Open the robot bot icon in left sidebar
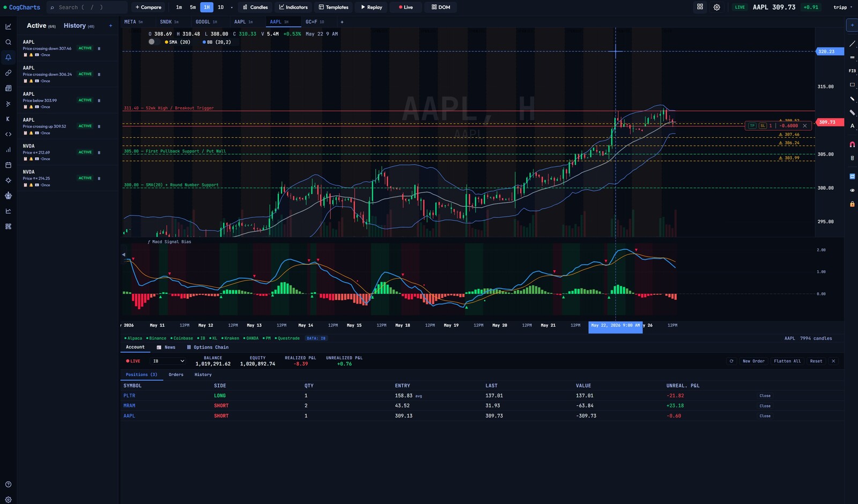Image resolution: width=858 pixels, height=504 pixels. point(8,196)
